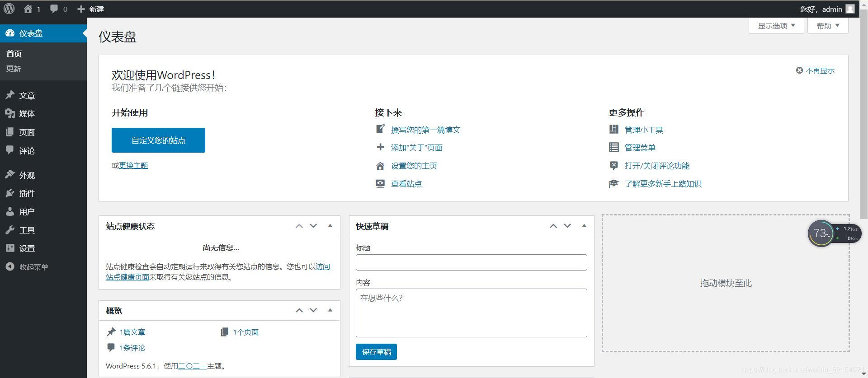Screen dimensions: 868x378
Task: Open 1篇文章 link in 概览
Action: [x=132, y=332]
